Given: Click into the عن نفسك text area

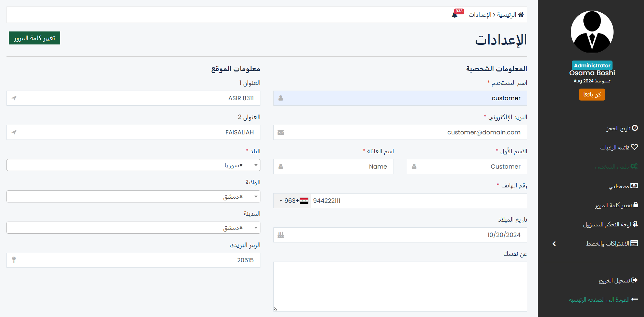Looking at the screenshot, I should point(400,287).
